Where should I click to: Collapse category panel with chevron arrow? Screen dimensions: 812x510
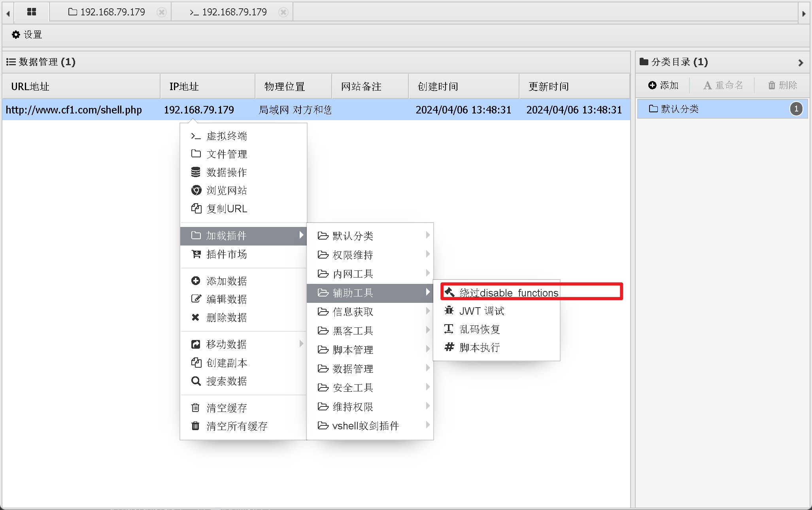point(801,62)
